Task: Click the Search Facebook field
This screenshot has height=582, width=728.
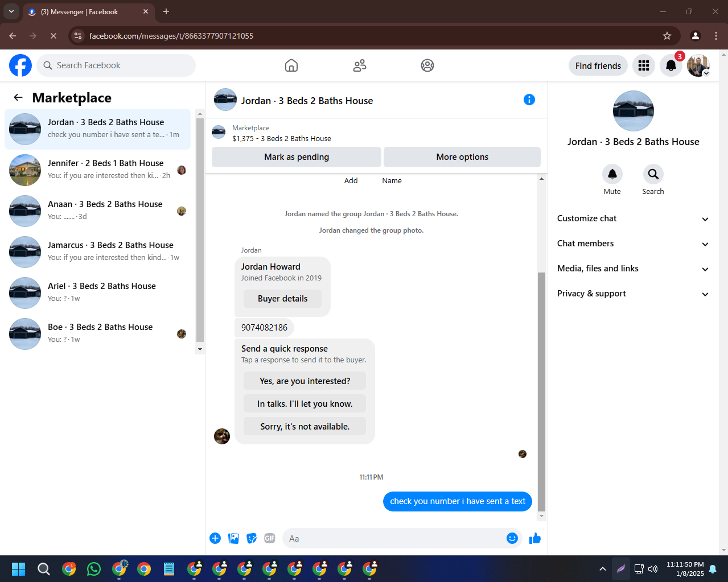Action: tap(116, 65)
